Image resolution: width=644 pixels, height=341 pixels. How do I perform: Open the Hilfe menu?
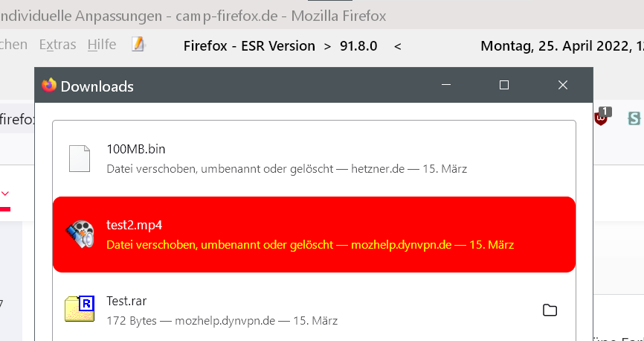(x=102, y=45)
